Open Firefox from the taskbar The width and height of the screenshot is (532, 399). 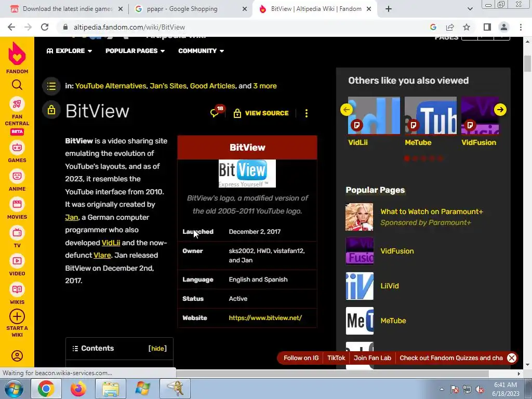point(78,389)
